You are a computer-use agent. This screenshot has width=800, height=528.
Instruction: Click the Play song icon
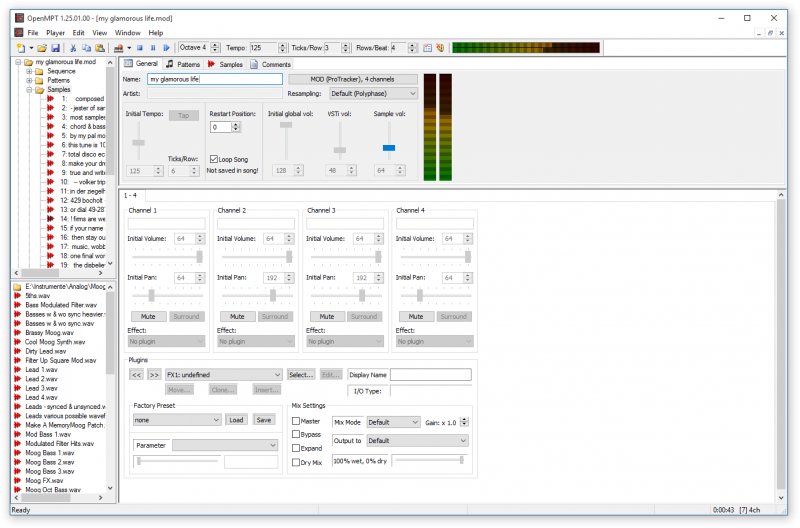click(166, 48)
